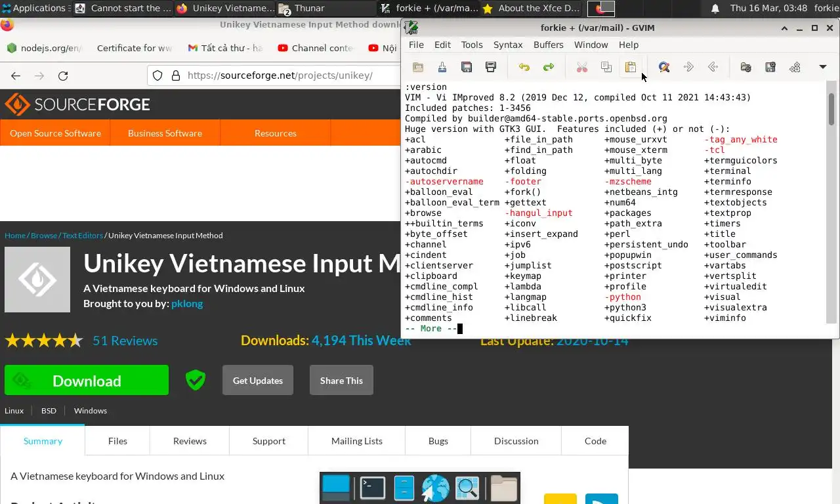Viewport: 840px width, 504px height.
Task: Undo the last change in GVIM
Action: point(524,67)
